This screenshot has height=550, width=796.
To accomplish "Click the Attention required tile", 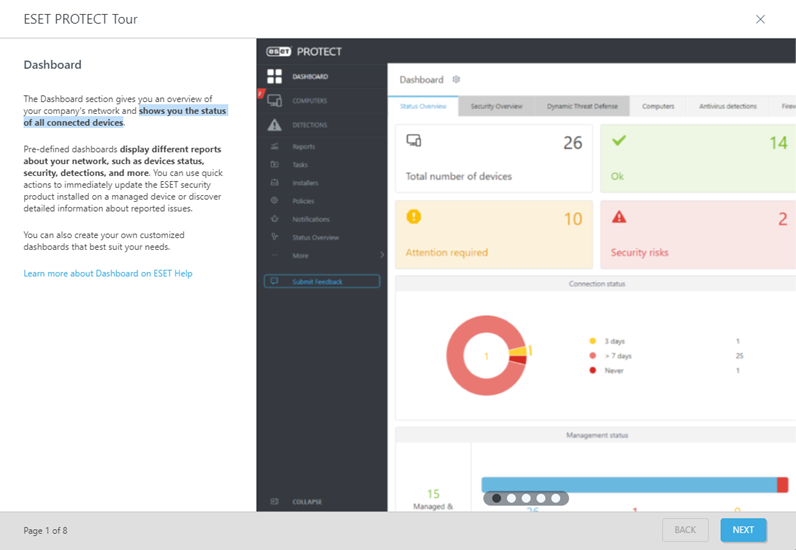I will (x=494, y=235).
